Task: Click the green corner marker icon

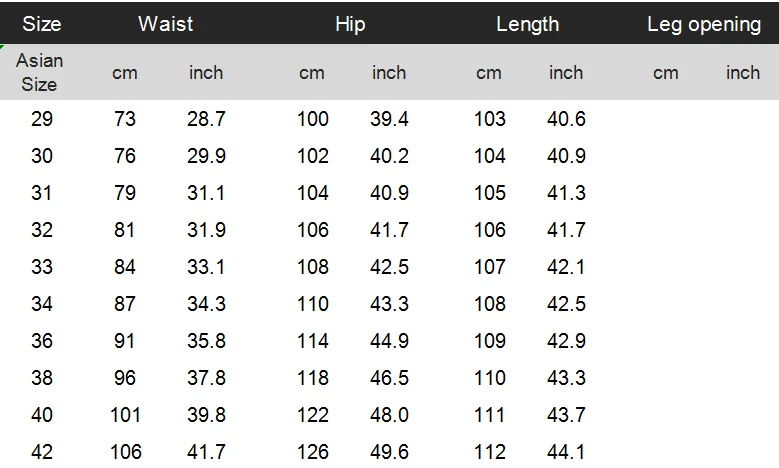Action: coord(3,47)
